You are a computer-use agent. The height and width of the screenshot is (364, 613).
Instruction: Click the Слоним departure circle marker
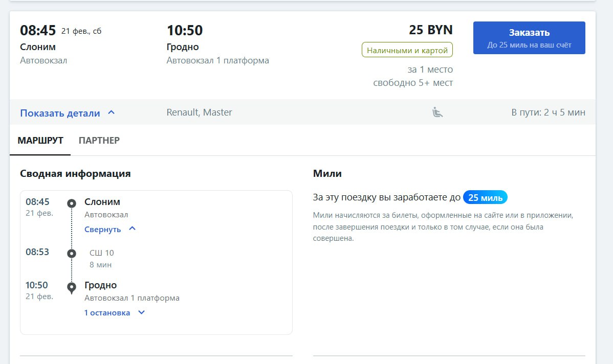(x=72, y=203)
